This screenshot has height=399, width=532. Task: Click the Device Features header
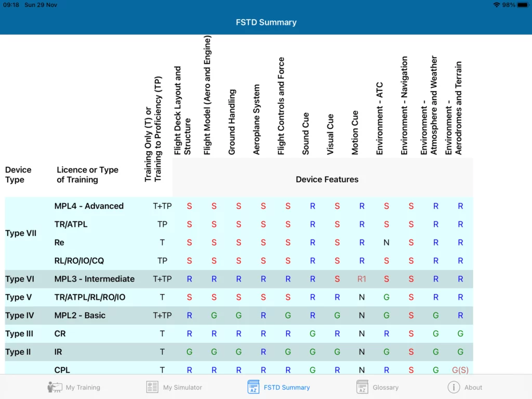327,179
